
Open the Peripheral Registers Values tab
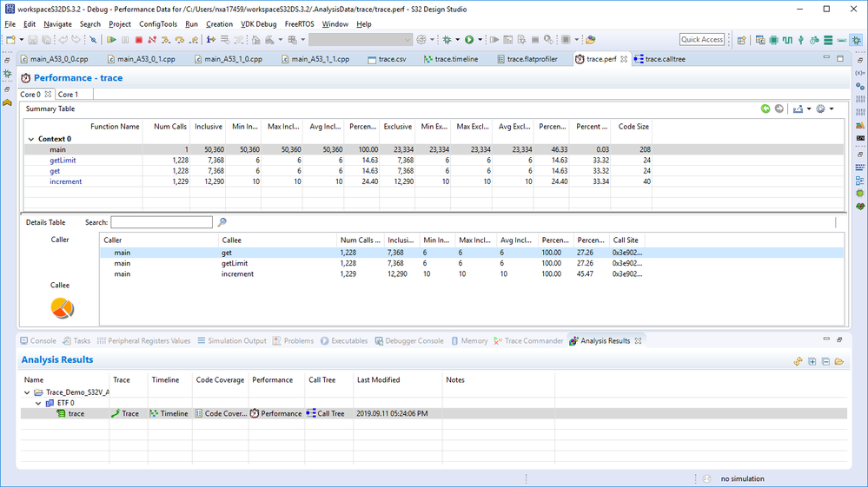(143, 341)
